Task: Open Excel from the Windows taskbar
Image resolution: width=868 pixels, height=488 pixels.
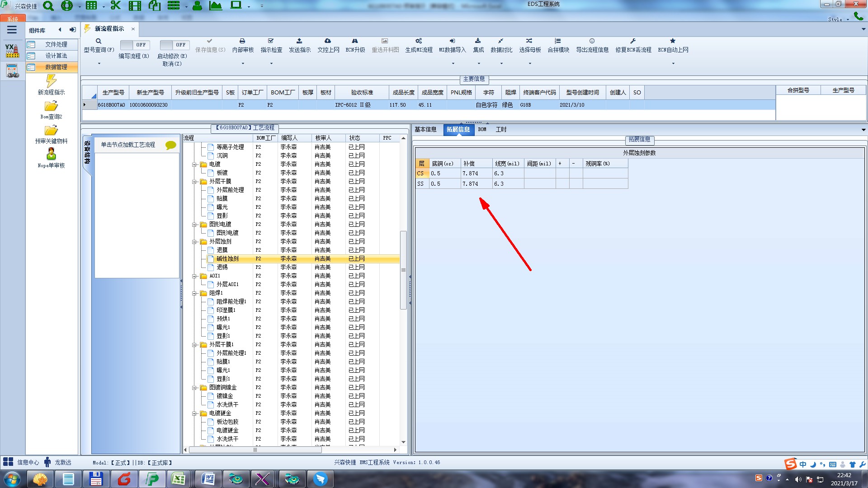Action: tap(179, 479)
